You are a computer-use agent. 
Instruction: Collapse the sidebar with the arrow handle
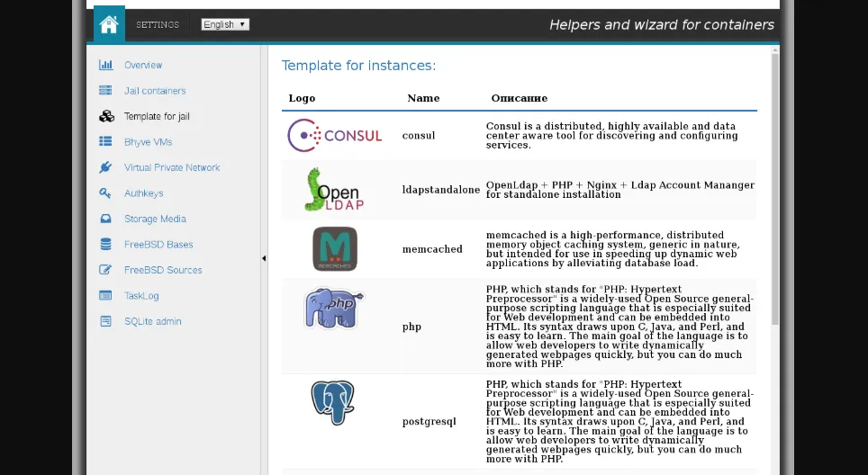[264, 258]
